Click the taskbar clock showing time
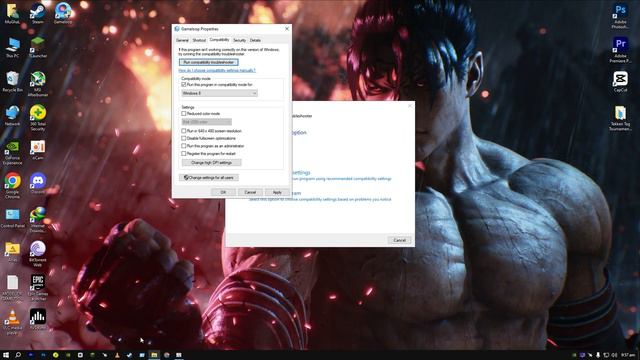 pos(628,355)
